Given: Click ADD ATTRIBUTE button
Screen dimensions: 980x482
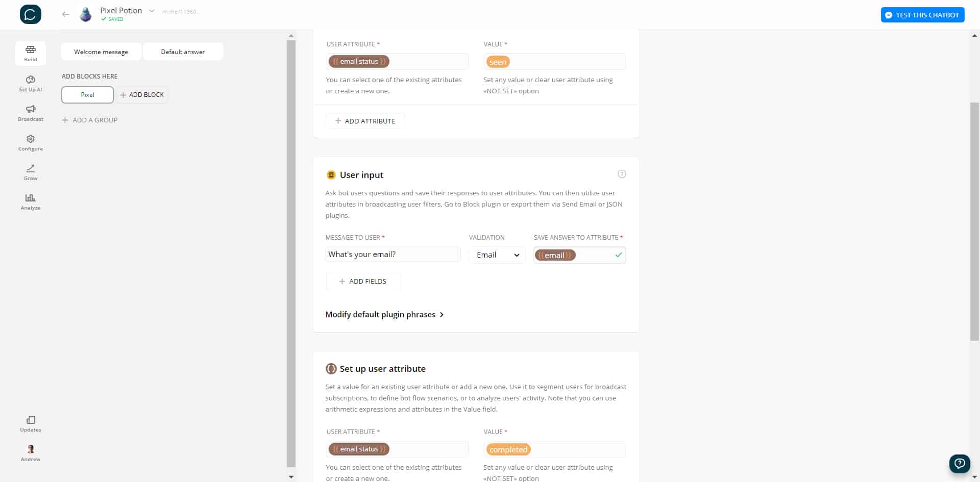Looking at the screenshot, I should click(365, 121).
